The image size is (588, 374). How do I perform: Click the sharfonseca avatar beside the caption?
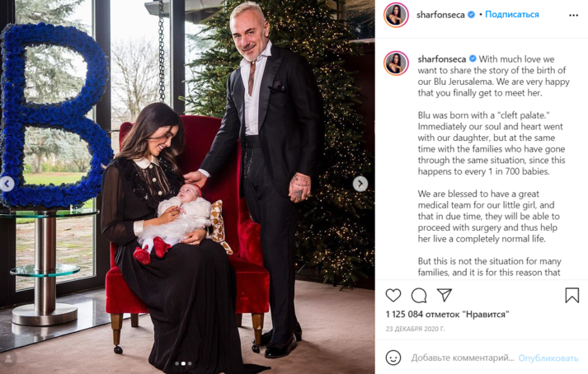[396, 63]
